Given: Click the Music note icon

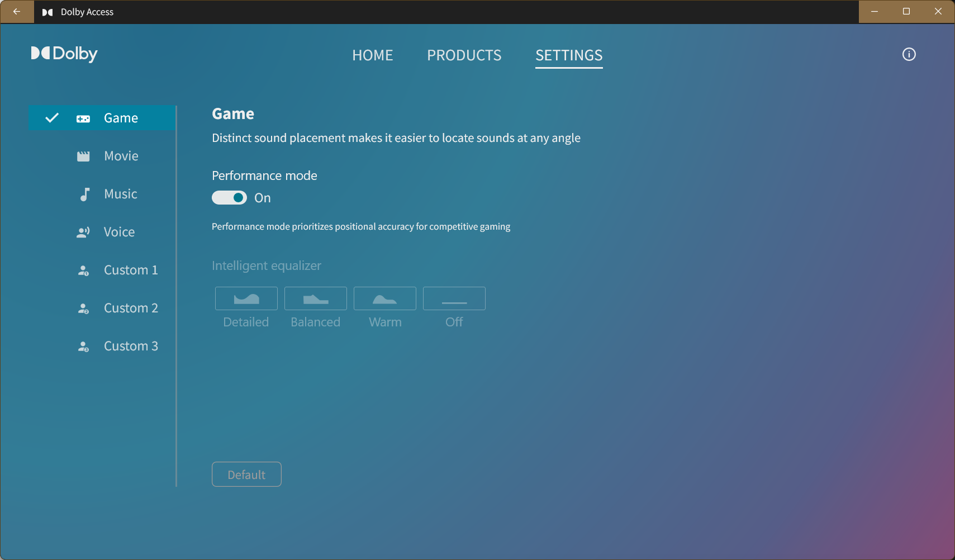Looking at the screenshot, I should pyautogui.click(x=84, y=194).
